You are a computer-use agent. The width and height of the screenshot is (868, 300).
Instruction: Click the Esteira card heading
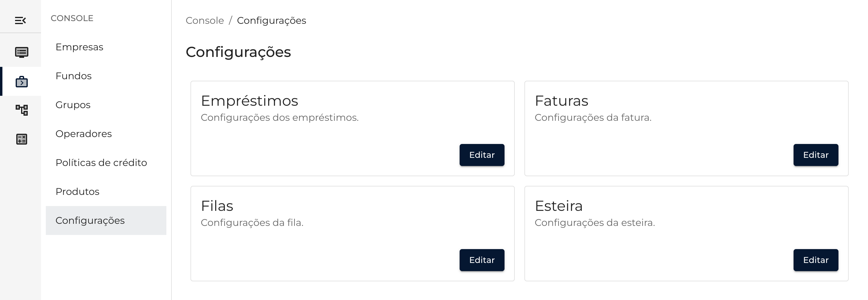click(558, 206)
